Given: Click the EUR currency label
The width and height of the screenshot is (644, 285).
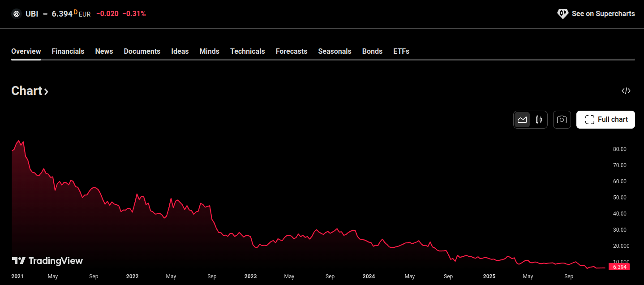Looking at the screenshot, I should coord(85,14).
